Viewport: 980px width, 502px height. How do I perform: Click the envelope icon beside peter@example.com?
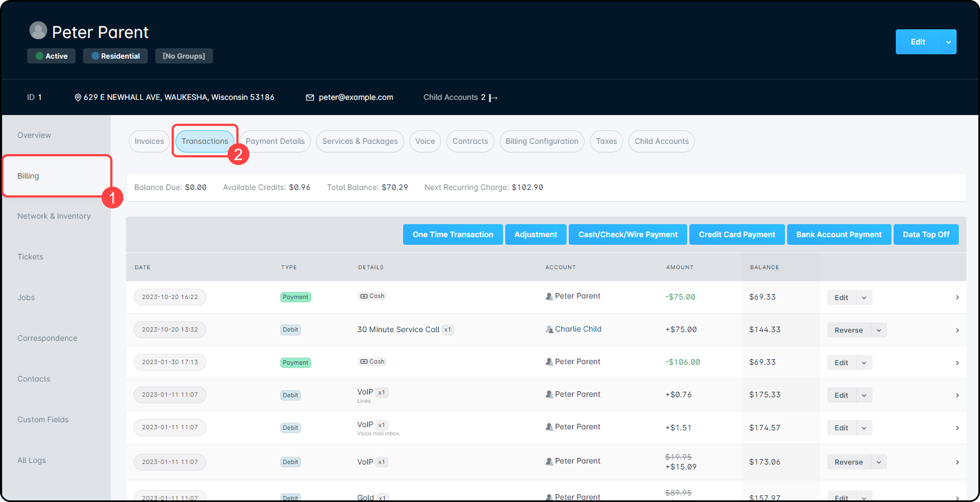tap(310, 98)
